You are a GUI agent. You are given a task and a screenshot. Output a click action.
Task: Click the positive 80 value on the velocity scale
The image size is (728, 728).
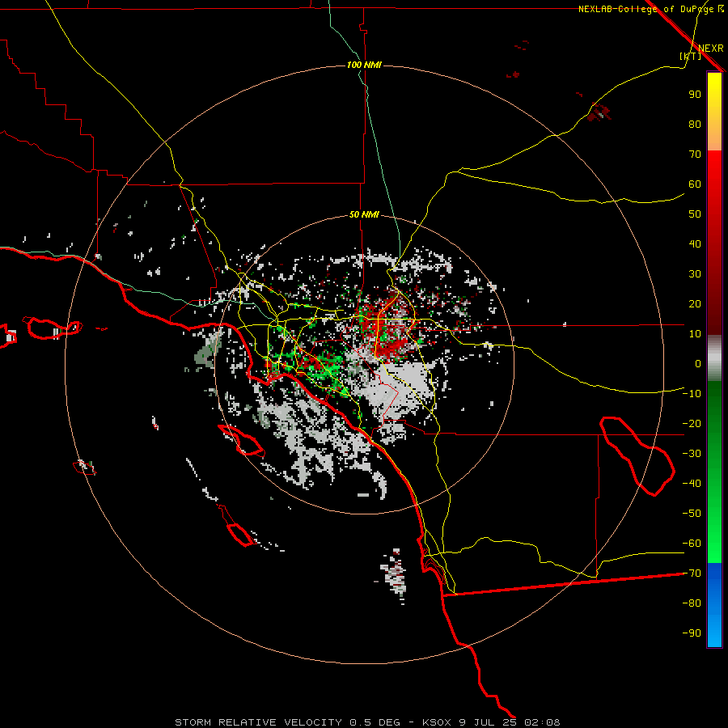click(695, 125)
